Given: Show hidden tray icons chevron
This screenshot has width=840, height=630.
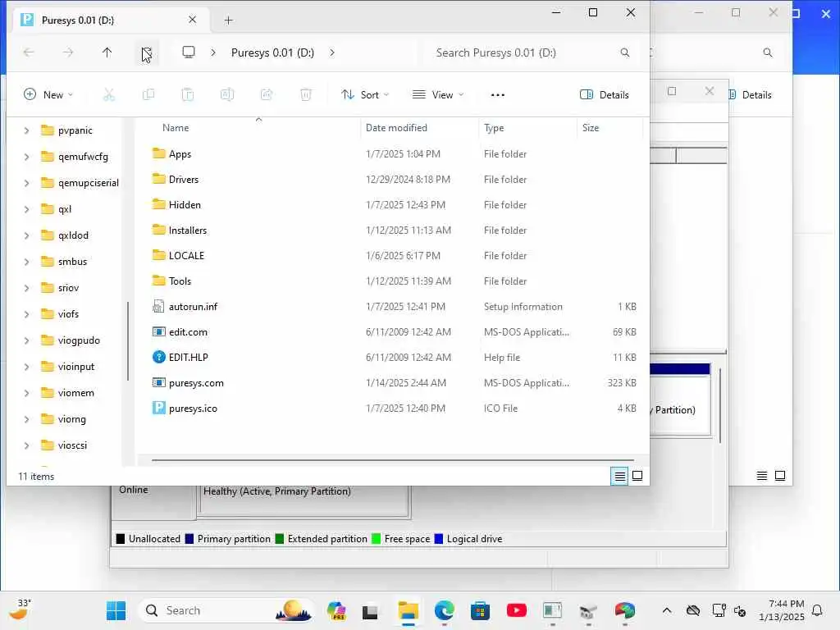Looking at the screenshot, I should click(667, 610).
